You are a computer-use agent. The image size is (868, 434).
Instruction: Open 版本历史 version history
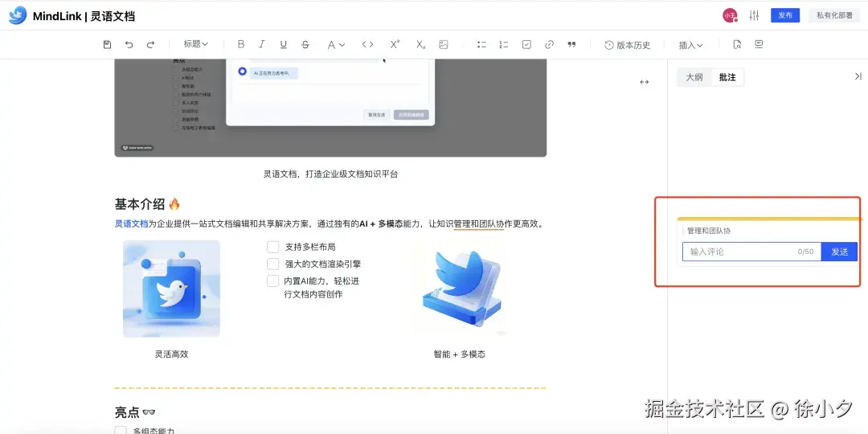click(627, 45)
